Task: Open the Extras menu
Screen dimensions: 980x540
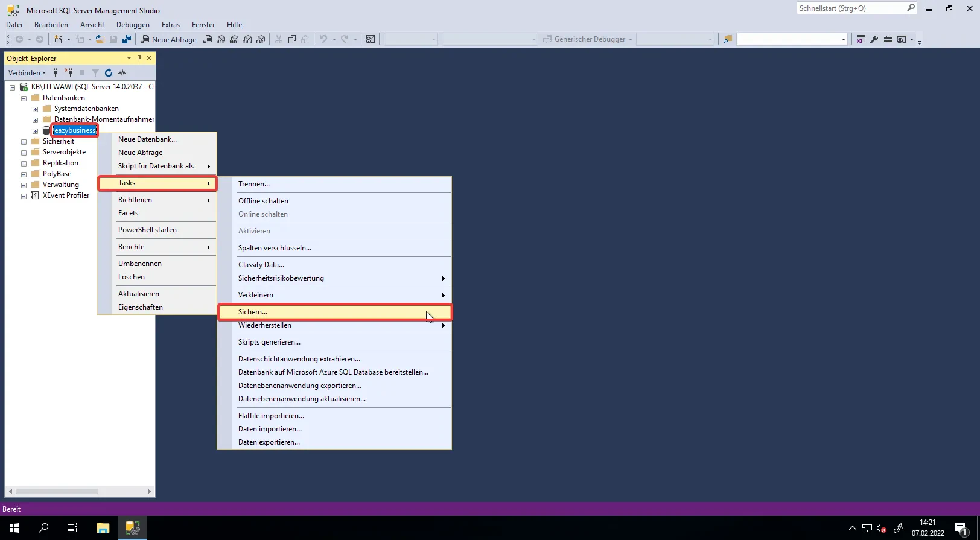Action: pyautogui.click(x=171, y=25)
